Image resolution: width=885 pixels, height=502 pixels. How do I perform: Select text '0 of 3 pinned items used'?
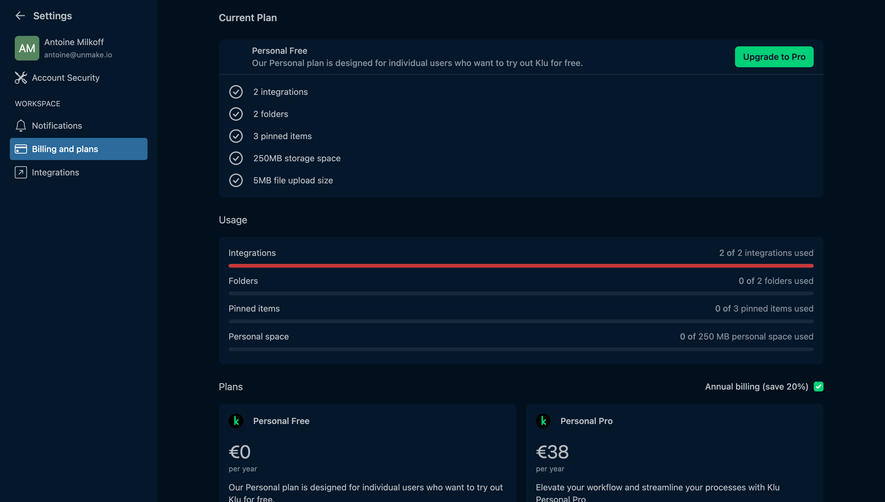coord(764,308)
